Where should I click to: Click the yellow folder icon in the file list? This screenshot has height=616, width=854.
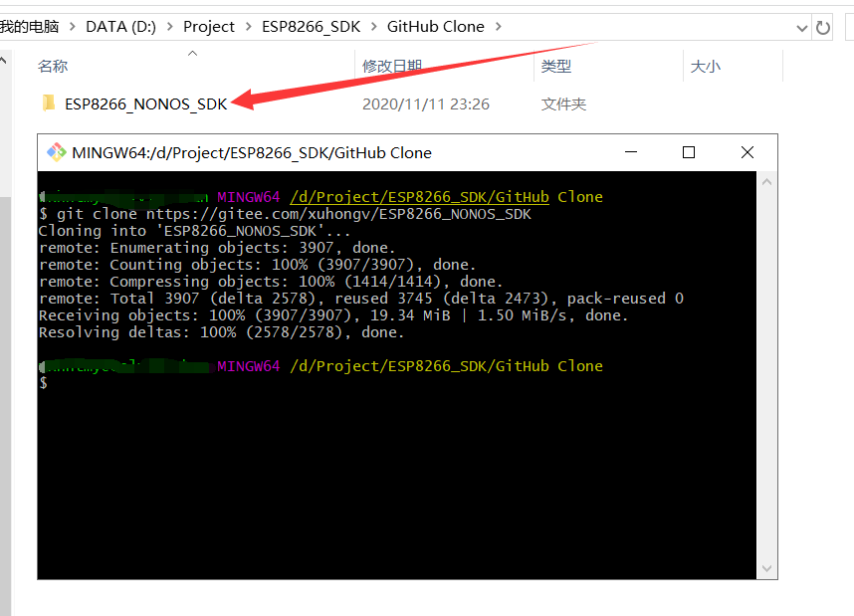[x=48, y=103]
